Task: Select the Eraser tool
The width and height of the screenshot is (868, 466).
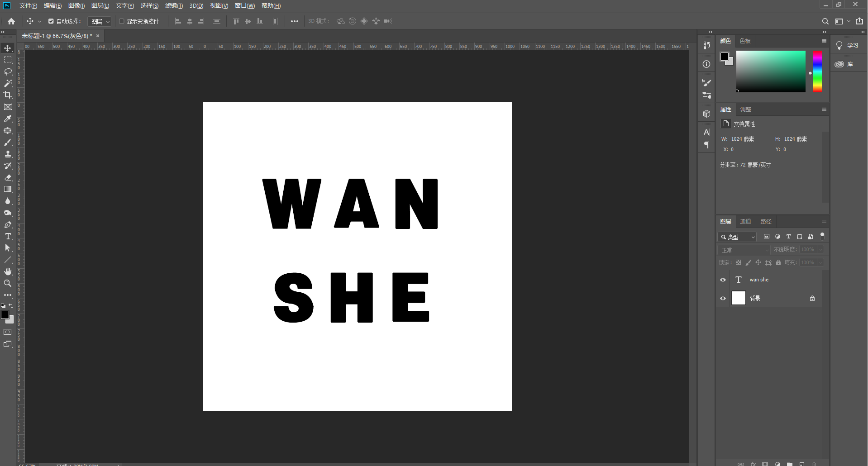Action: point(8,177)
